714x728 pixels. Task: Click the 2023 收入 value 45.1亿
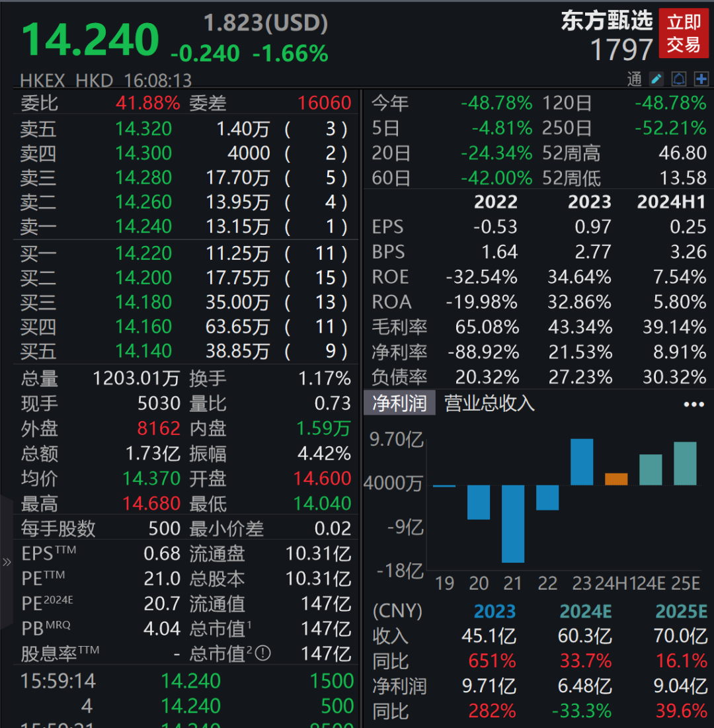click(x=489, y=636)
